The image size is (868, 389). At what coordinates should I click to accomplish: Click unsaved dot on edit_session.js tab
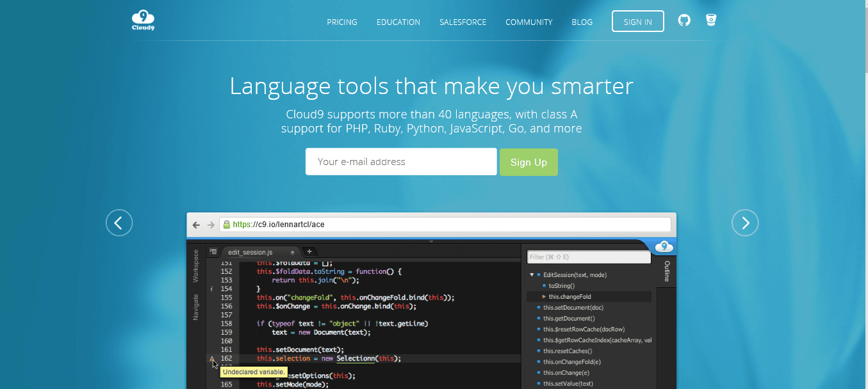pyautogui.click(x=293, y=252)
